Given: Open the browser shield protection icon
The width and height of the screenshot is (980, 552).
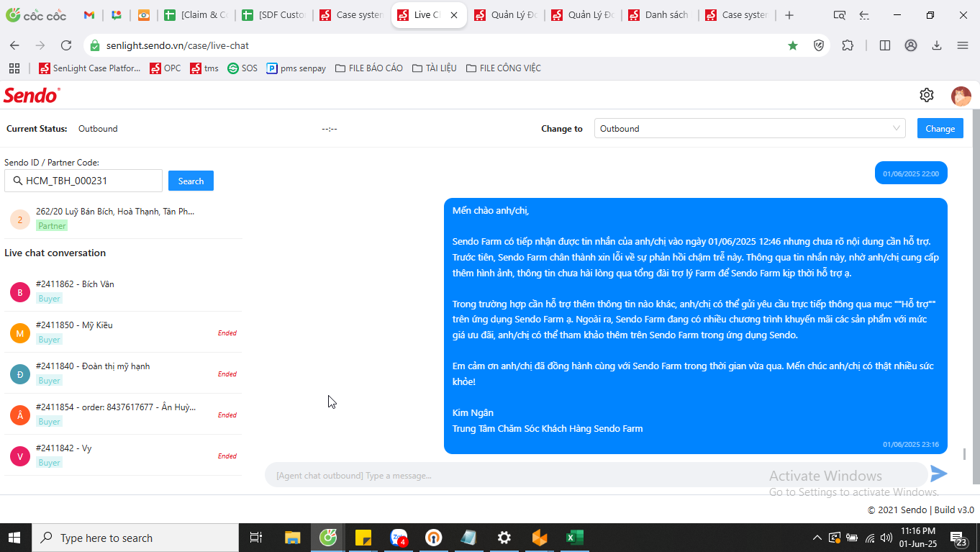Looking at the screenshot, I should [818, 45].
